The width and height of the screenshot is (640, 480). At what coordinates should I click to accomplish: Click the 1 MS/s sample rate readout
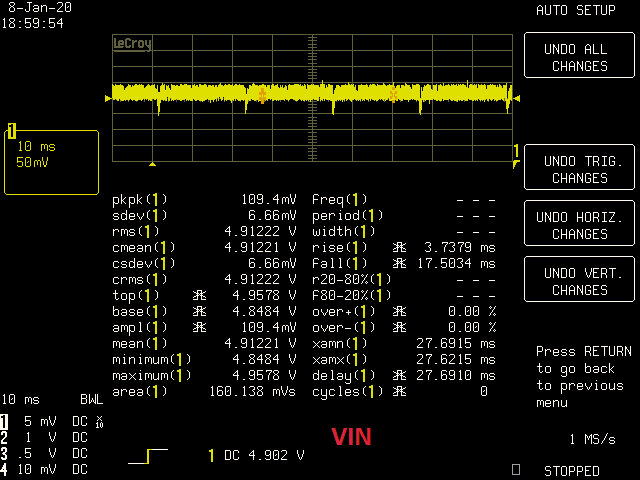pyautogui.click(x=593, y=439)
